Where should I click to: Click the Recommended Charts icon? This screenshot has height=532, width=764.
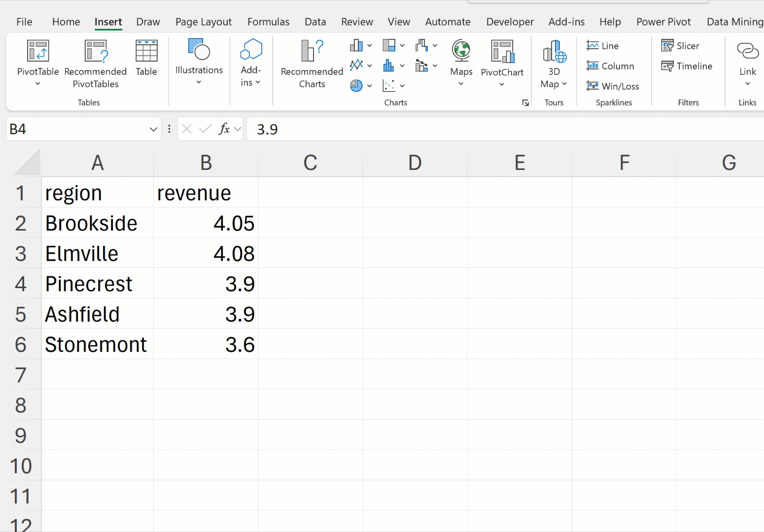(312, 51)
